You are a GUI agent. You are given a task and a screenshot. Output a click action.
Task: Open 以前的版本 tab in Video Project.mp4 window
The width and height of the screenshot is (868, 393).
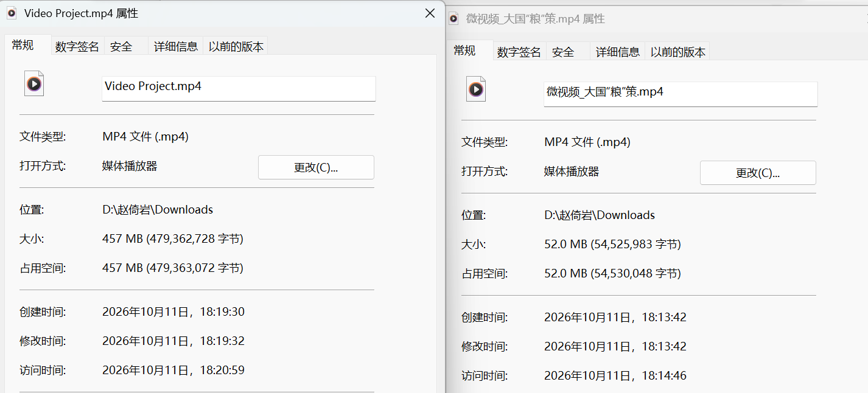click(x=236, y=46)
